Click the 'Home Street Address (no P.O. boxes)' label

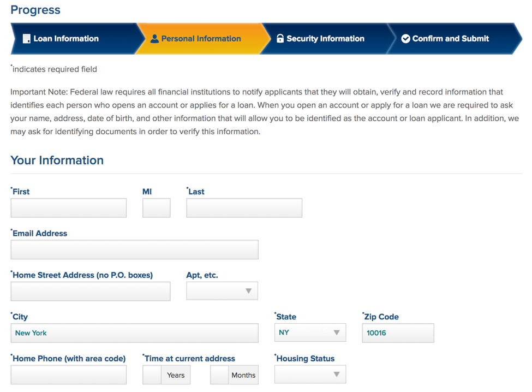82,275
